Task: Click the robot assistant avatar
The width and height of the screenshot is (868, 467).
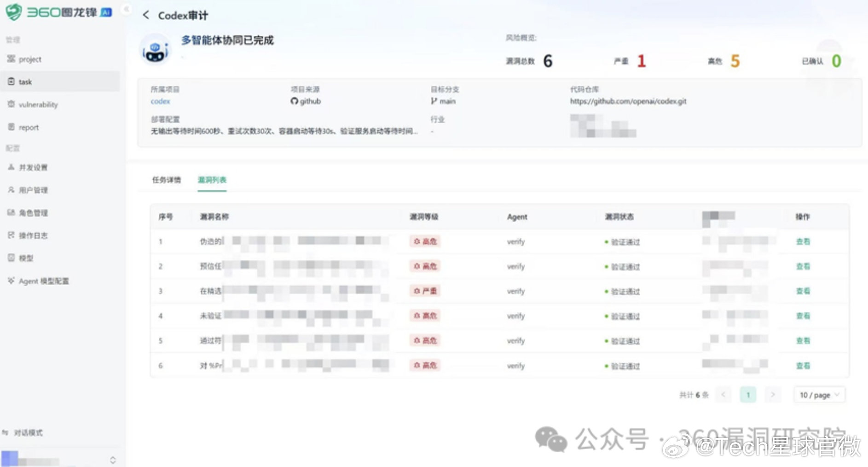Action: (156, 50)
